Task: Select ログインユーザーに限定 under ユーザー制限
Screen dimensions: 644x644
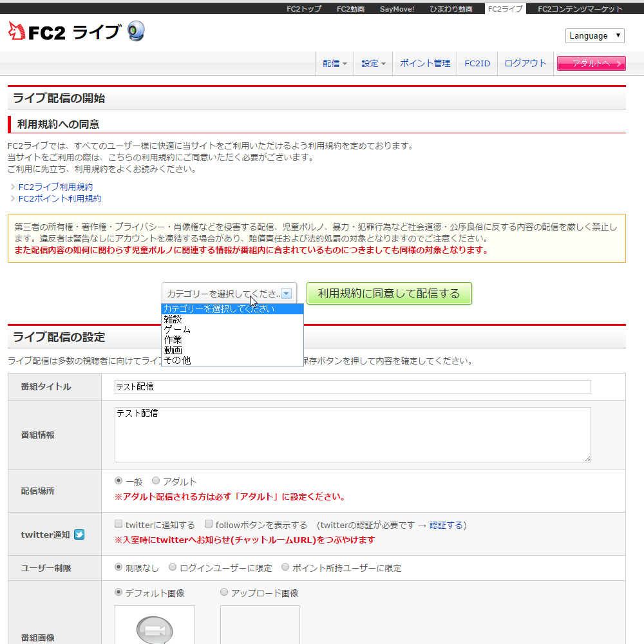Action: click(172, 566)
